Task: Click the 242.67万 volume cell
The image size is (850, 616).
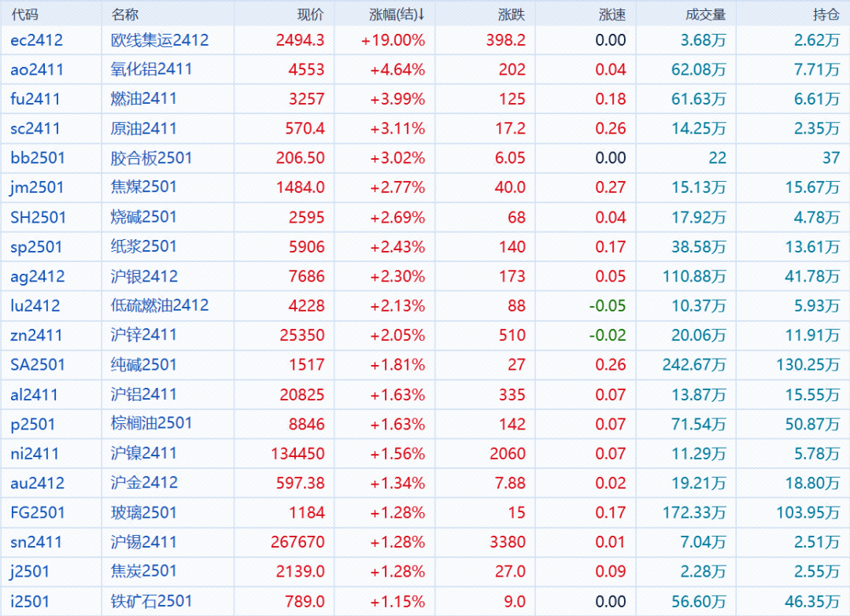Action: (694, 365)
